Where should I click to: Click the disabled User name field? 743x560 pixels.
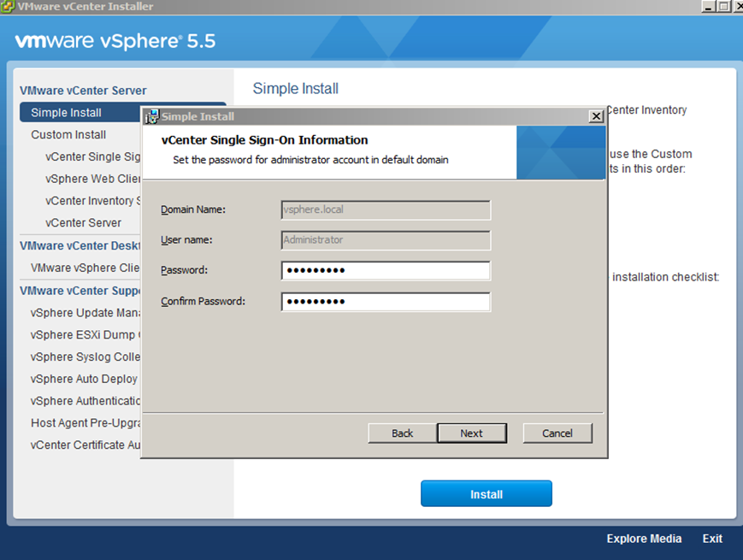pyautogui.click(x=386, y=240)
